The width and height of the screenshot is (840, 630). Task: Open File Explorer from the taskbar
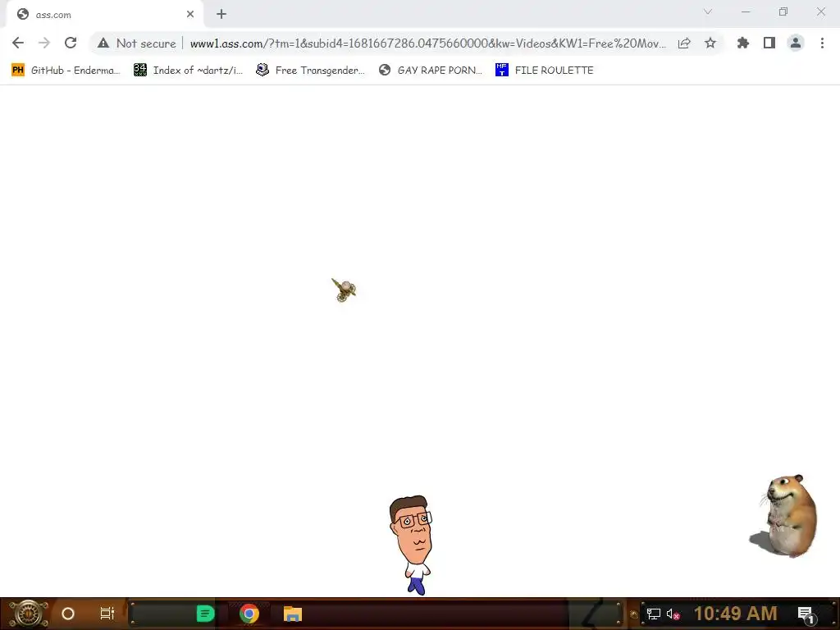click(293, 614)
